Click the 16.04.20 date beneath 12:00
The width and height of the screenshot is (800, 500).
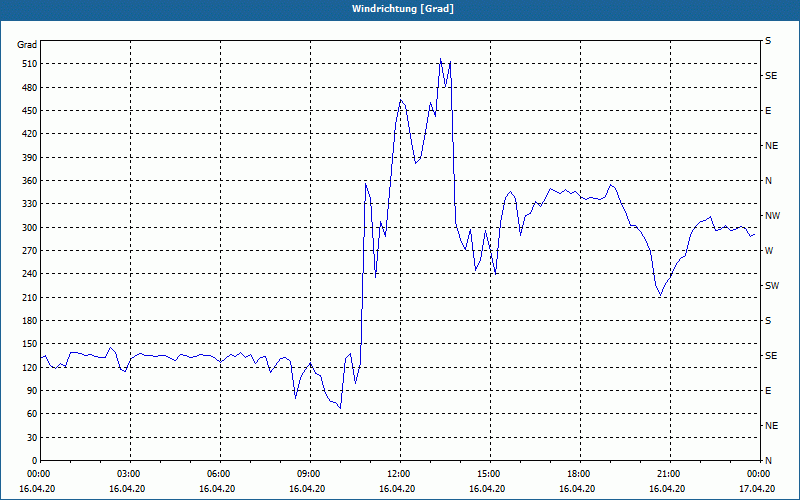pyautogui.click(x=397, y=489)
